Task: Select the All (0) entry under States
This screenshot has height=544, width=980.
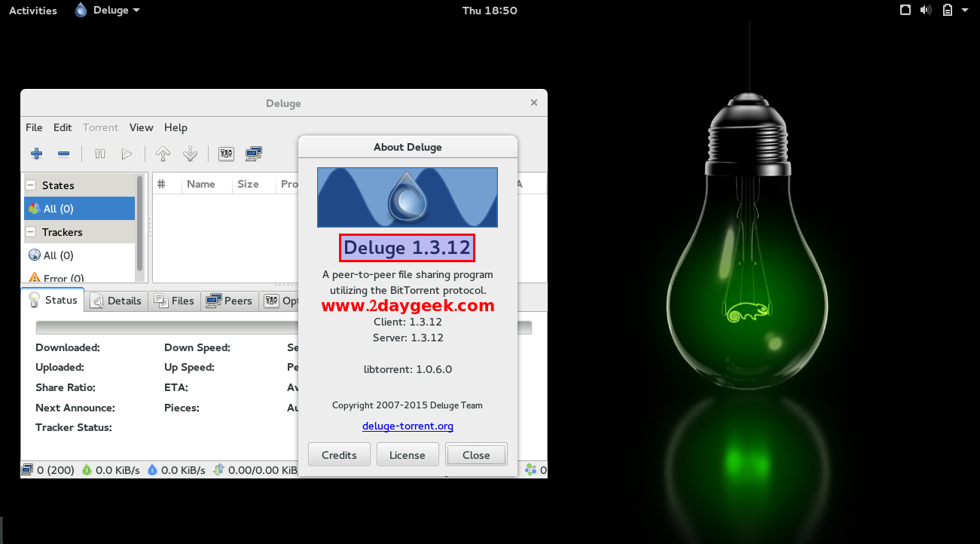Action: pyautogui.click(x=79, y=209)
